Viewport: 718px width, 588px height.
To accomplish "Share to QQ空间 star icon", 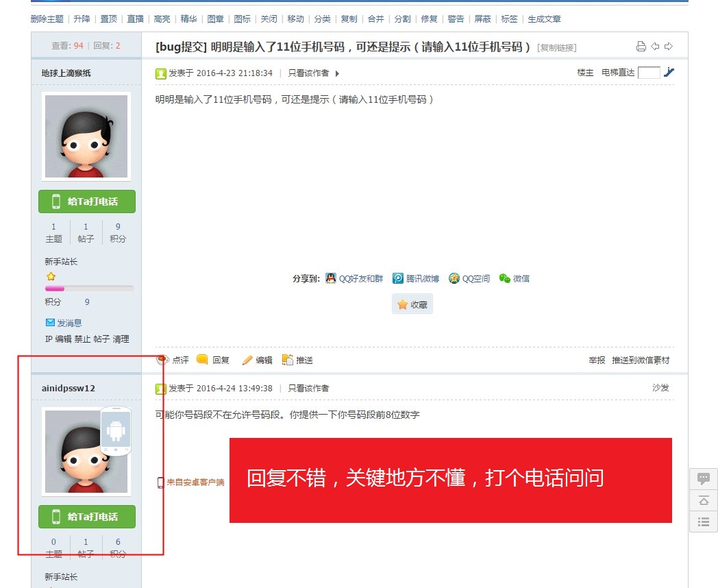I will coord(454,278).
